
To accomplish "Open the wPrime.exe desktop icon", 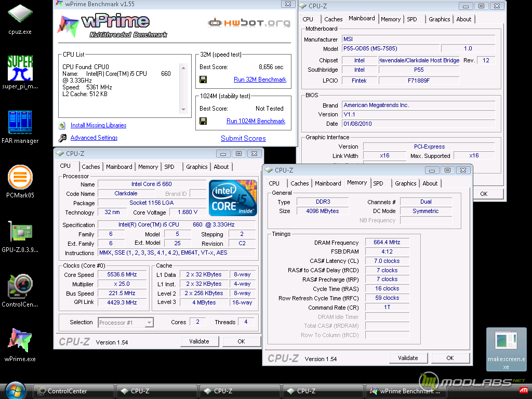I will (20, 345).
